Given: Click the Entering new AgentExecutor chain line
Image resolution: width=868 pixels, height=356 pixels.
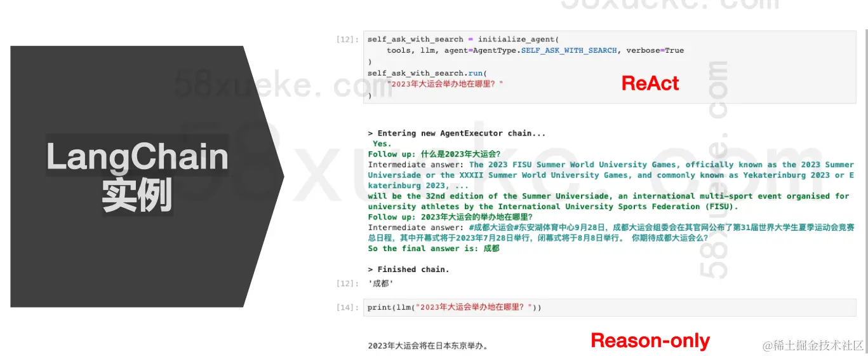Looking at the screenshot, I should click(x=457, y=133).
